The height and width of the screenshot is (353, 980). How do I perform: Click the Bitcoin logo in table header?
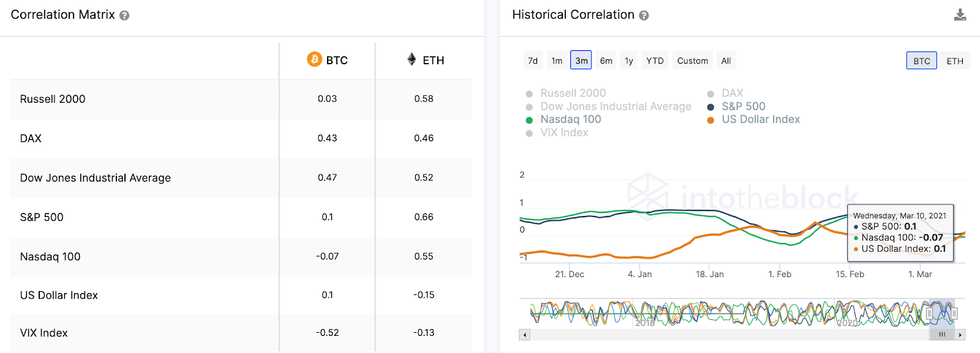(314, 59)
